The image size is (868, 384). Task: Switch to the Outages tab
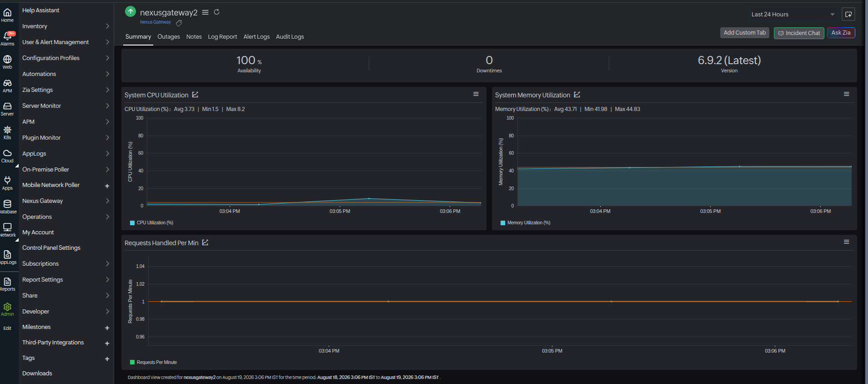click(169, 37)
